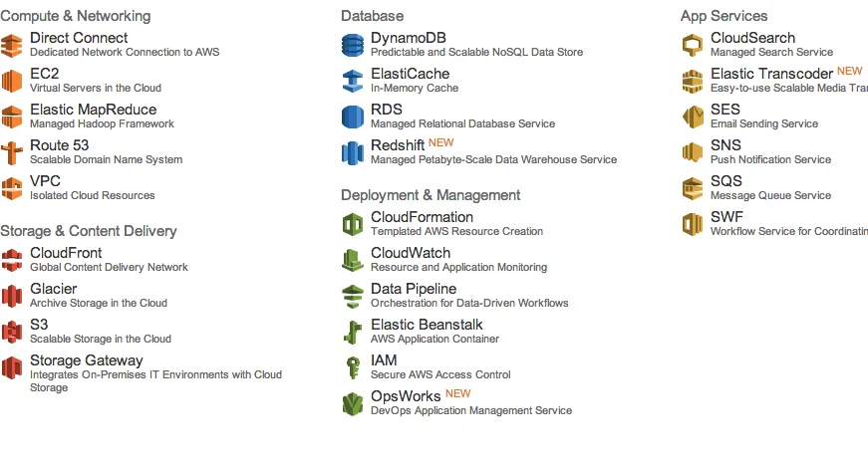Open the ElastiCache service link

click(x=411, y=74)
